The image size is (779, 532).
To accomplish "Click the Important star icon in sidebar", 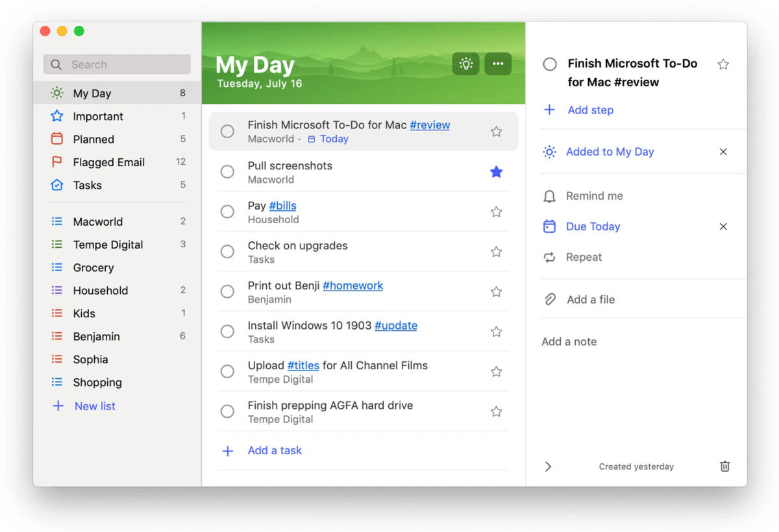I will coord(57,116).
